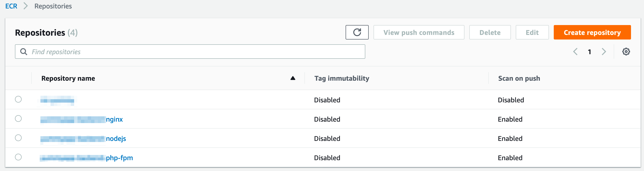The height and width of the screenshot is (171, 644).
Task: Navigate to ECR via the breadcrumb
Action: [x=11, y=6]
